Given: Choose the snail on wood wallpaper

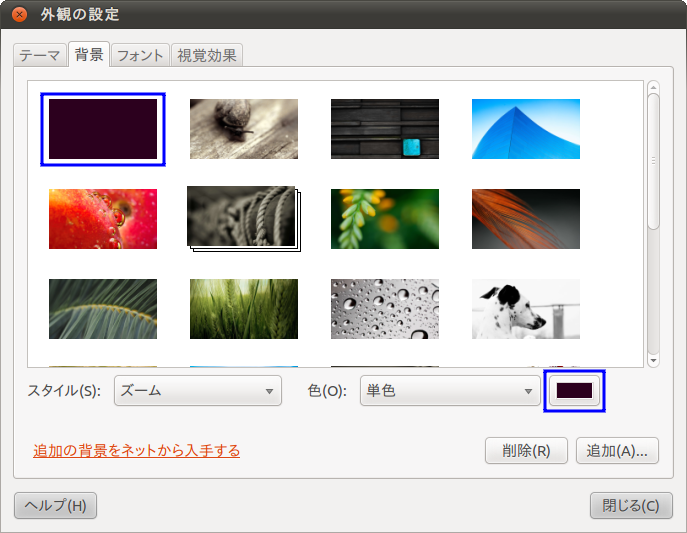Looking at the screenshot, I should tap(244, 129).
